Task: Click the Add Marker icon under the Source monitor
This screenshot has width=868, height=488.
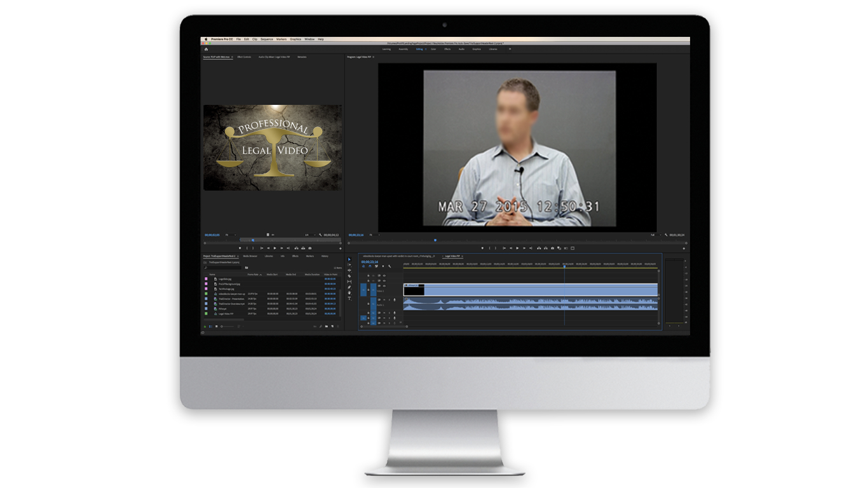Action: 240,248
